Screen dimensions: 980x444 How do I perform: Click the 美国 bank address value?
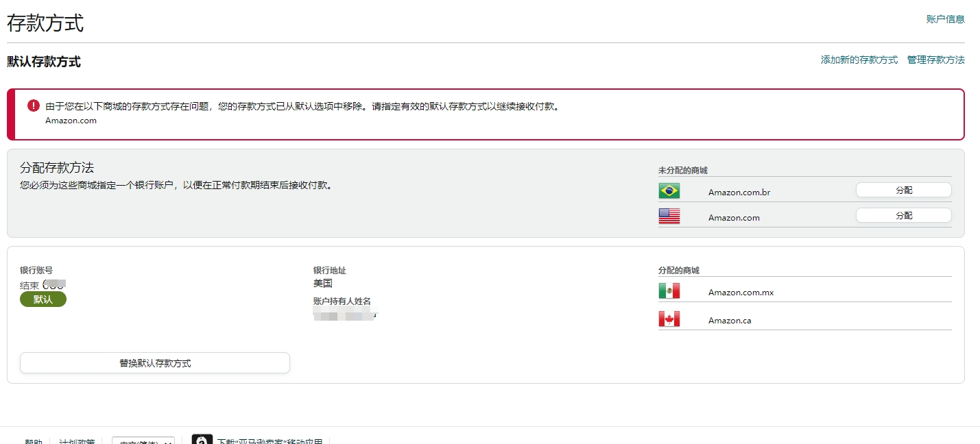(323, 283)
